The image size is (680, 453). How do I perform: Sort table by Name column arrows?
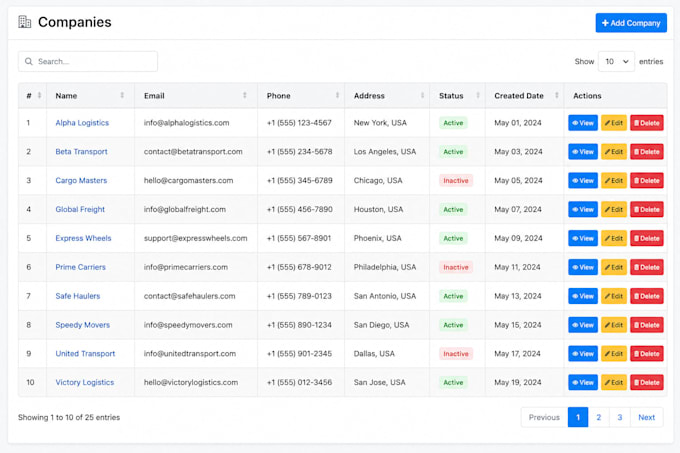[122, 95]
